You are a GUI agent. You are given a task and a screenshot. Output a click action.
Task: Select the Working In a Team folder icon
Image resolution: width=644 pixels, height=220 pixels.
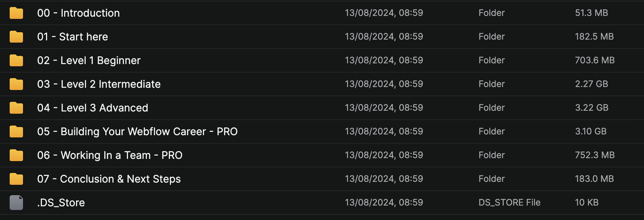(x=16, y=155)
